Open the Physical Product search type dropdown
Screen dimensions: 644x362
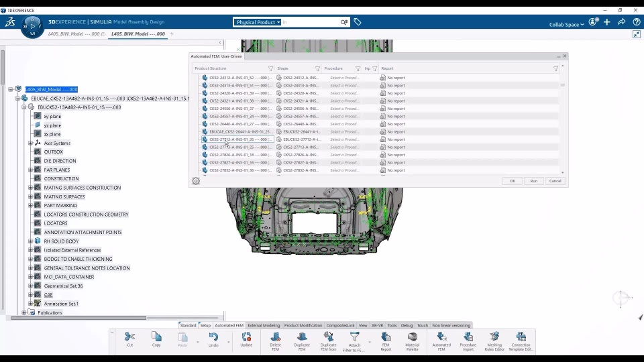click(258, 22)
